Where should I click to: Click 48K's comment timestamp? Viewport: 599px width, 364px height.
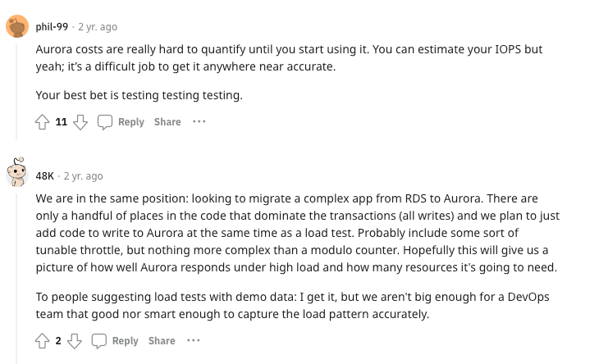coord(84,175)
